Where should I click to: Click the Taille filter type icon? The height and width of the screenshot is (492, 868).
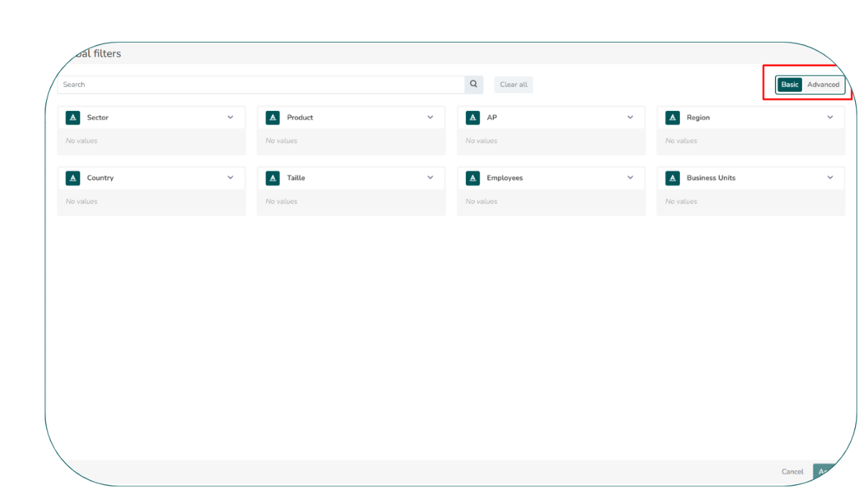point(273,178)
